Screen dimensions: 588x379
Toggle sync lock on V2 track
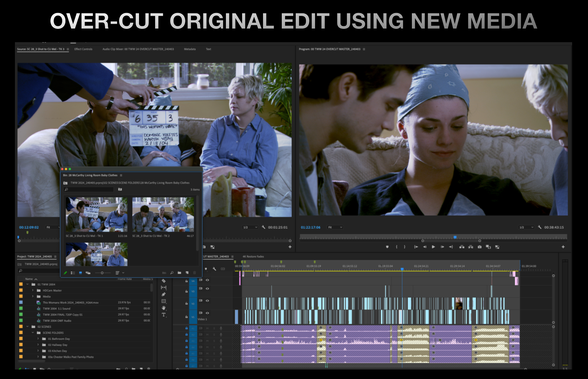click(201, 300)
